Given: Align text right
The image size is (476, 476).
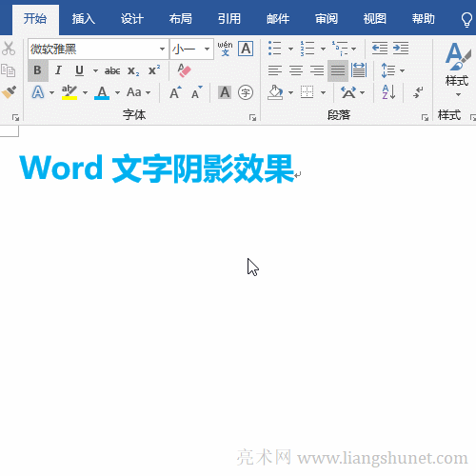Looking at the screenshot, I should (x=317, y=70).
